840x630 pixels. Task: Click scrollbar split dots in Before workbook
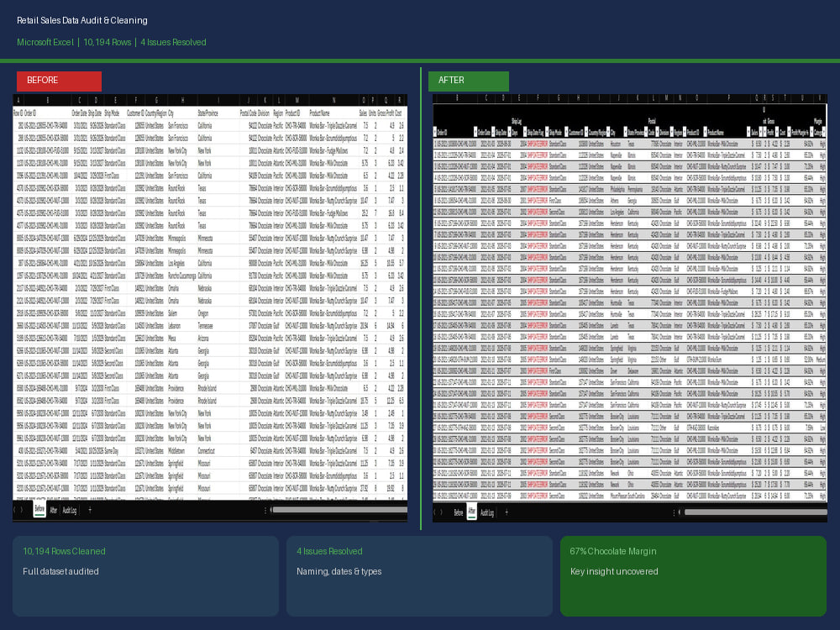[265, 511]
